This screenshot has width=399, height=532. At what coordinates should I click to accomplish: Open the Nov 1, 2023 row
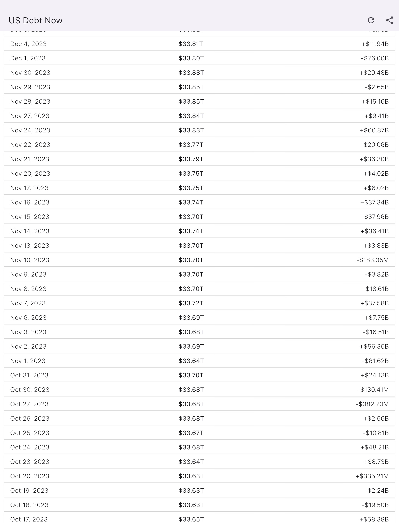tap(199, 361)
